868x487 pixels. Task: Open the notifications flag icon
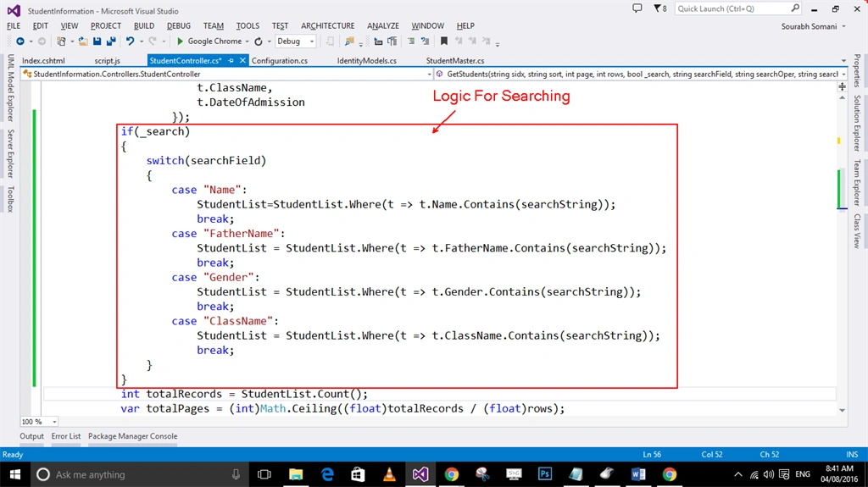[659, 8]
